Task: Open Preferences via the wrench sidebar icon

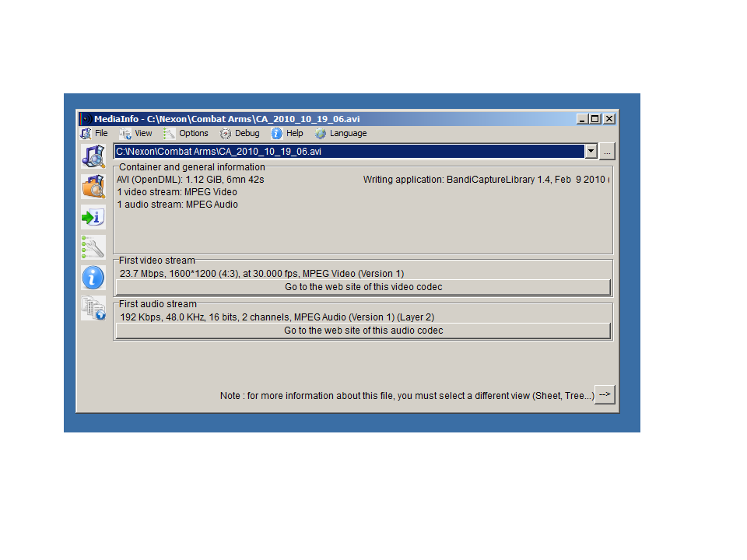Action: click(93, 247)
